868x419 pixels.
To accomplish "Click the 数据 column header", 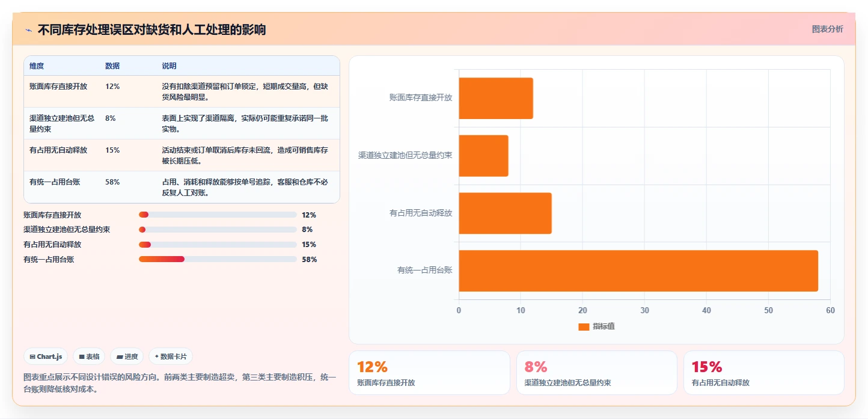I will 112,66.
